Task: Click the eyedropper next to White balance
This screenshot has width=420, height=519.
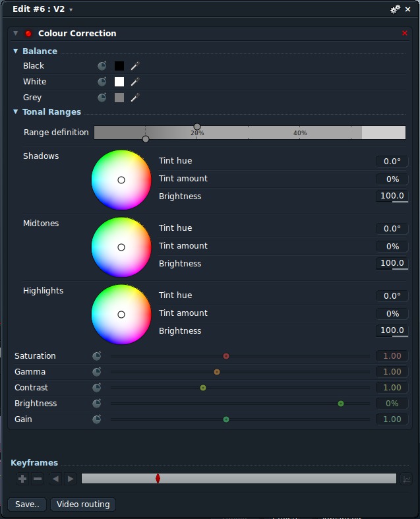Action: (135, 82)
